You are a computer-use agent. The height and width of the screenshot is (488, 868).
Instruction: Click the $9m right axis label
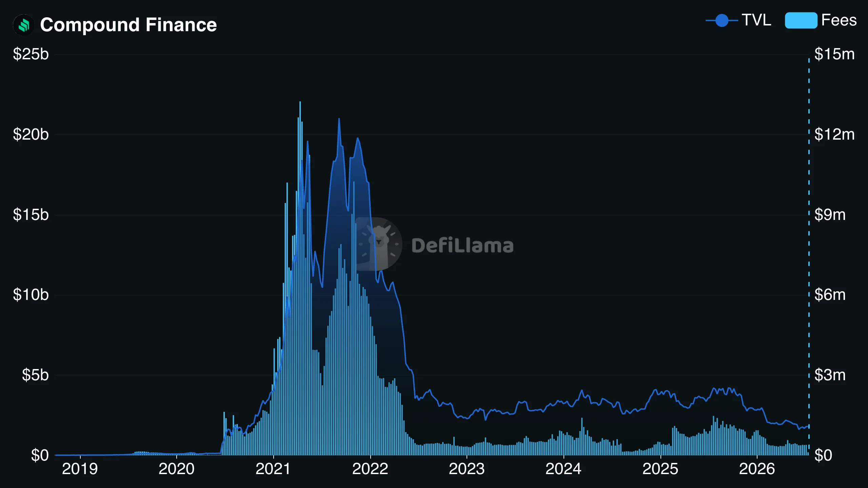click(x=830, y=215)
